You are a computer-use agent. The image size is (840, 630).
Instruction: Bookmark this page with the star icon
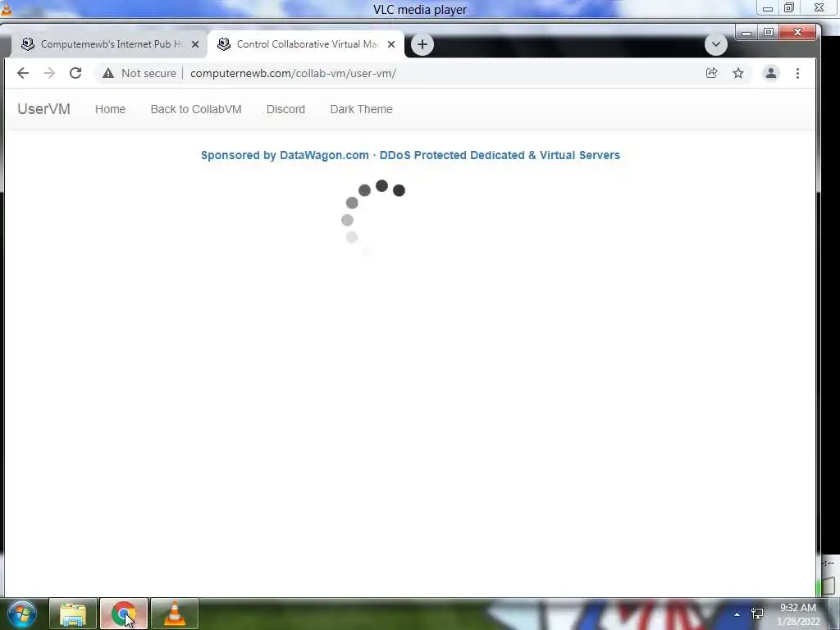pos(738,73)
